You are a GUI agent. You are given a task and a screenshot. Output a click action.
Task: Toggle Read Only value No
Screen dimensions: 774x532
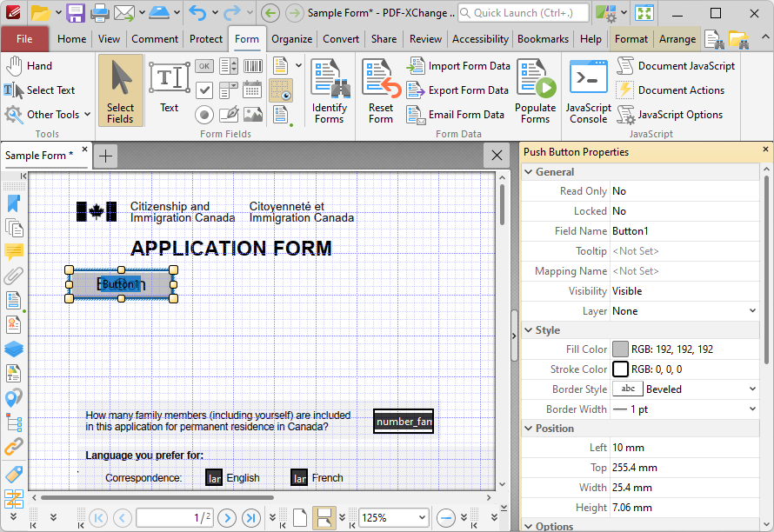click(684, 191)
